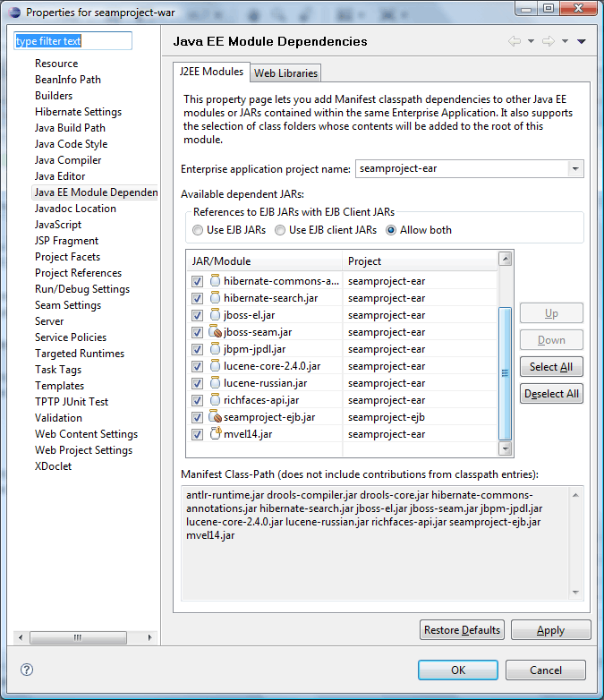Viewport: 604px width, 700px height.
Task: Open the Java Build Path page
Action: 70,128
